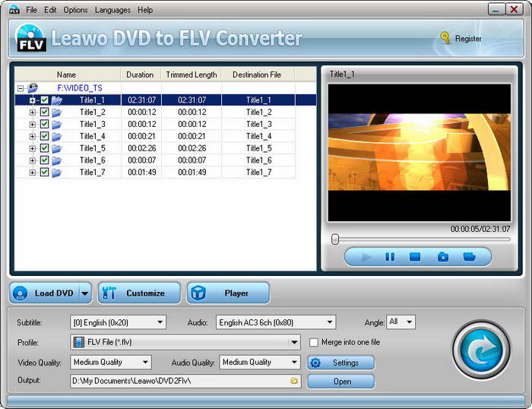The height and width of the screenshot is (409, 532).
Task: Click the folder icon of Title1_2
Action: pos(57,113)
